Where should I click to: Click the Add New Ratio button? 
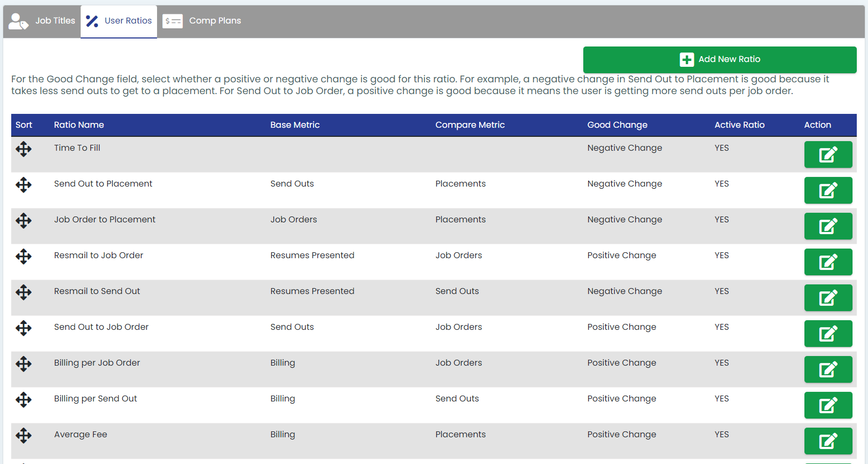point(720,59)
